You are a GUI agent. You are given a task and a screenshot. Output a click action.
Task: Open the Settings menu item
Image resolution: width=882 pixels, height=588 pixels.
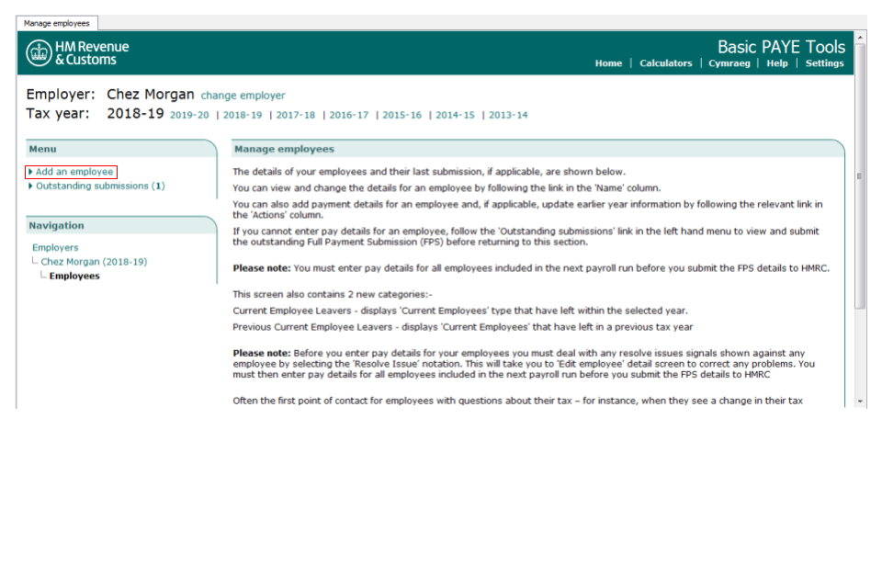[x=825, y=63]
